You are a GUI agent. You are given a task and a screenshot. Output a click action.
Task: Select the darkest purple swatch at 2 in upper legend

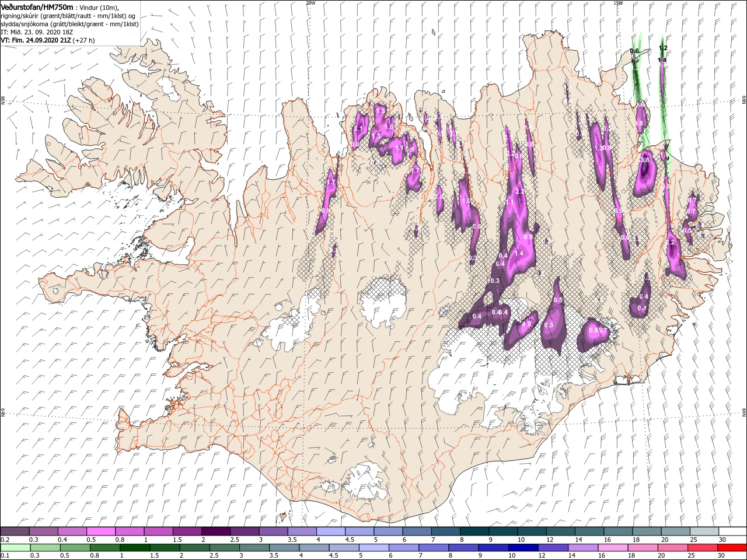216,531
